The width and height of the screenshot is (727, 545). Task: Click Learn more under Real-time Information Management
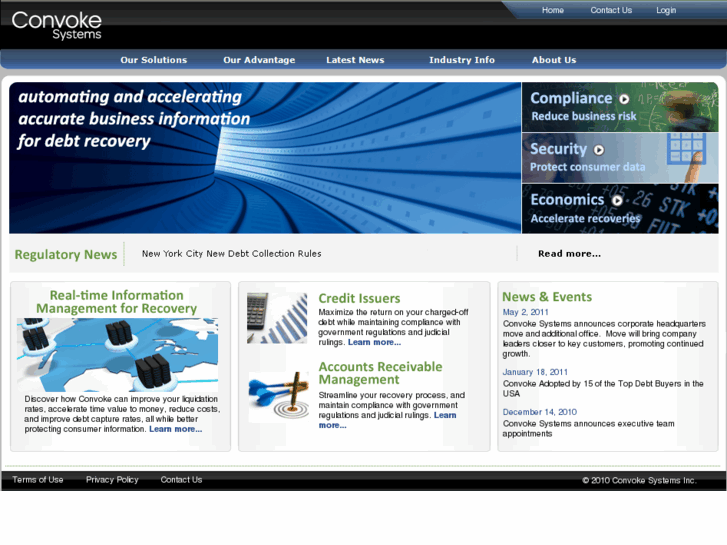point(175,429)
